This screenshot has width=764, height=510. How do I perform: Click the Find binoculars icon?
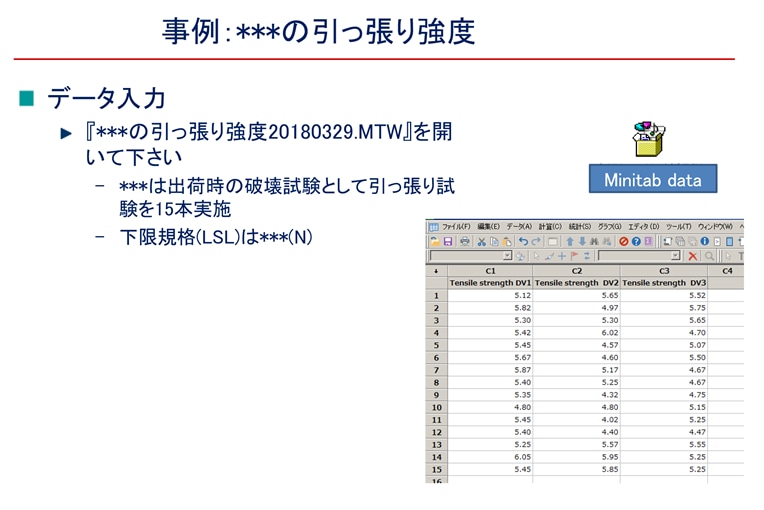(594, 242)
